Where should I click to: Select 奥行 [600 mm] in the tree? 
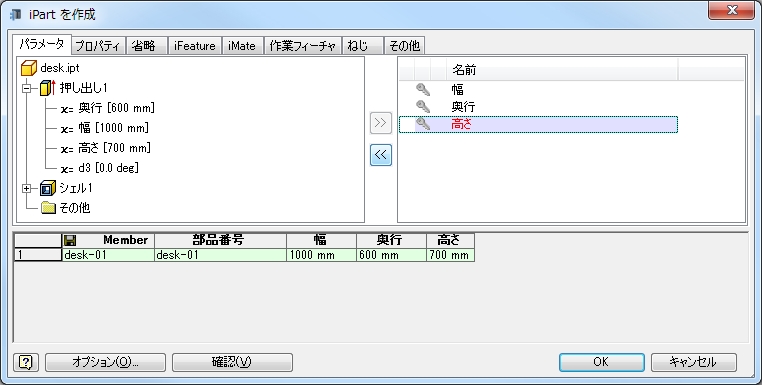(116, 108)
